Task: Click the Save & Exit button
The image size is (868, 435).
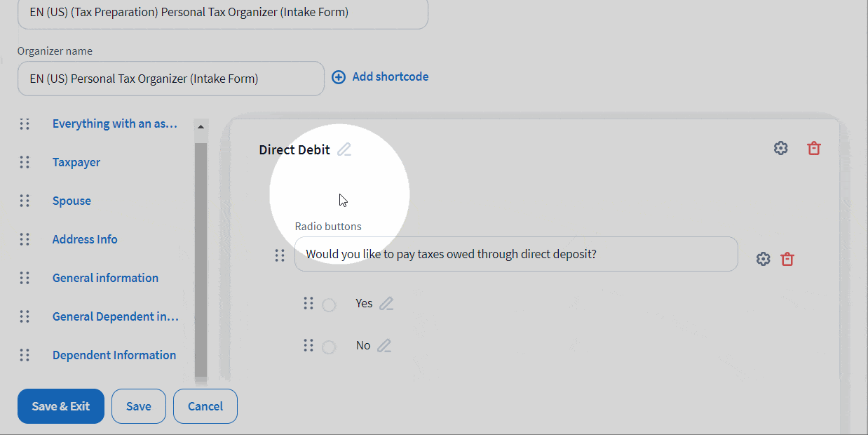Action: click(x=61, y=406)
